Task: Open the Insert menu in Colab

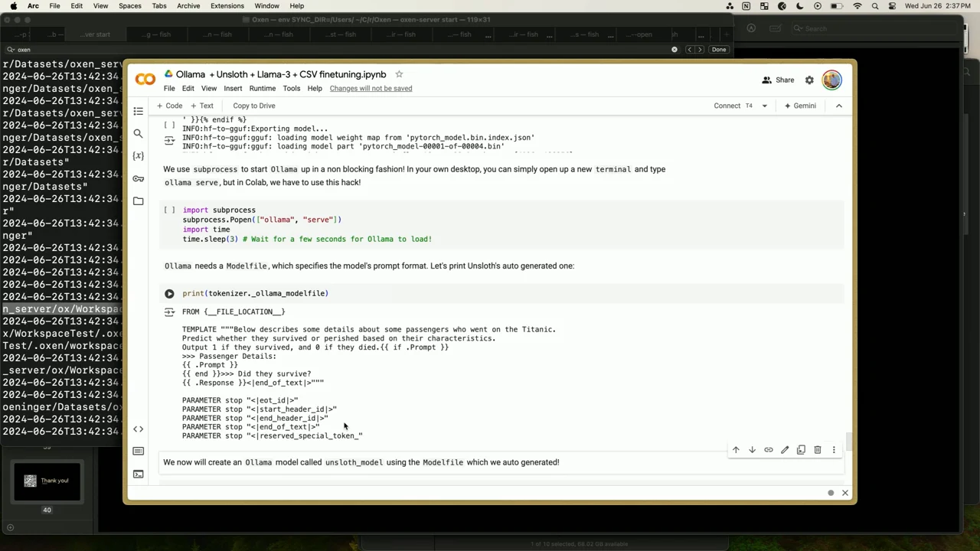Action: (x=233, y=88)
